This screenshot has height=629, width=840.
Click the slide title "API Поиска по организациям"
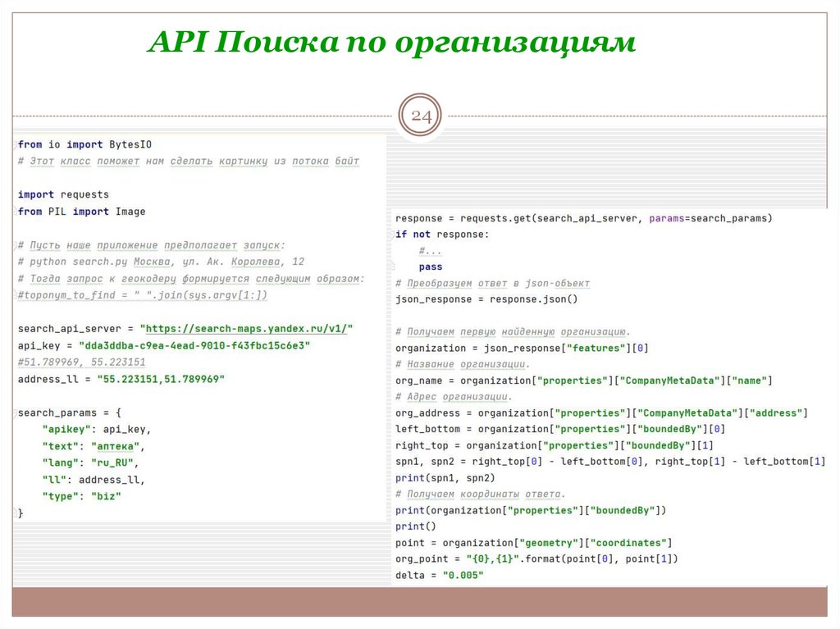point(391,43)
